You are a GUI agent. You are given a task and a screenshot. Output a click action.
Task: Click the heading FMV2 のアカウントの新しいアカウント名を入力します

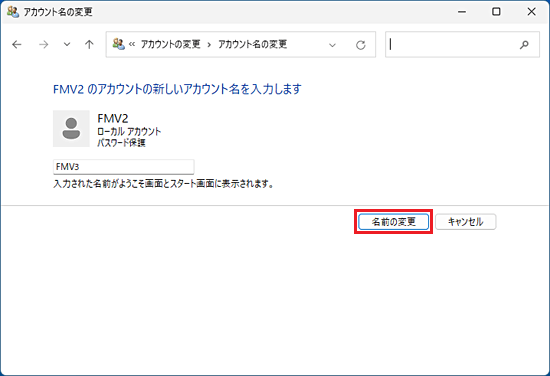click(x=177, y=89)
